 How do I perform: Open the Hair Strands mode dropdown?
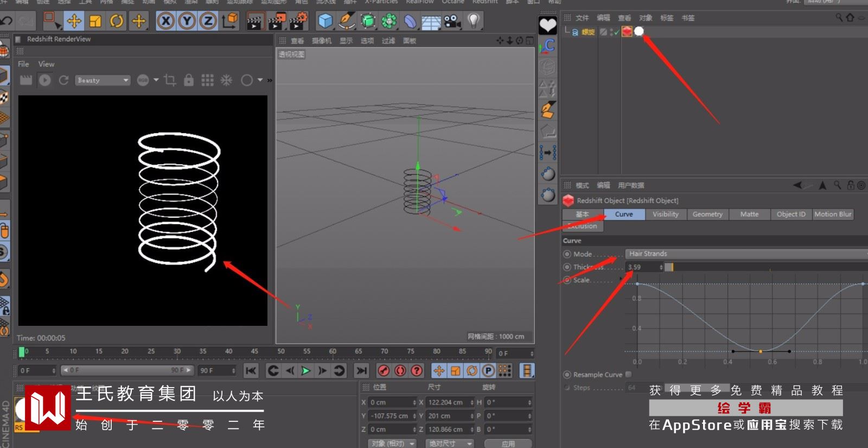click(x=746, y=254)
